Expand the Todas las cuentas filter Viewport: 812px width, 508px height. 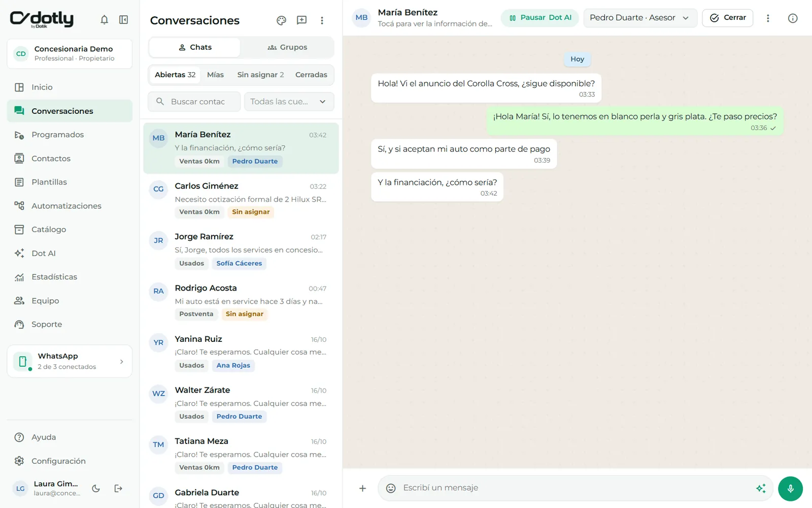tap(289, 102)
